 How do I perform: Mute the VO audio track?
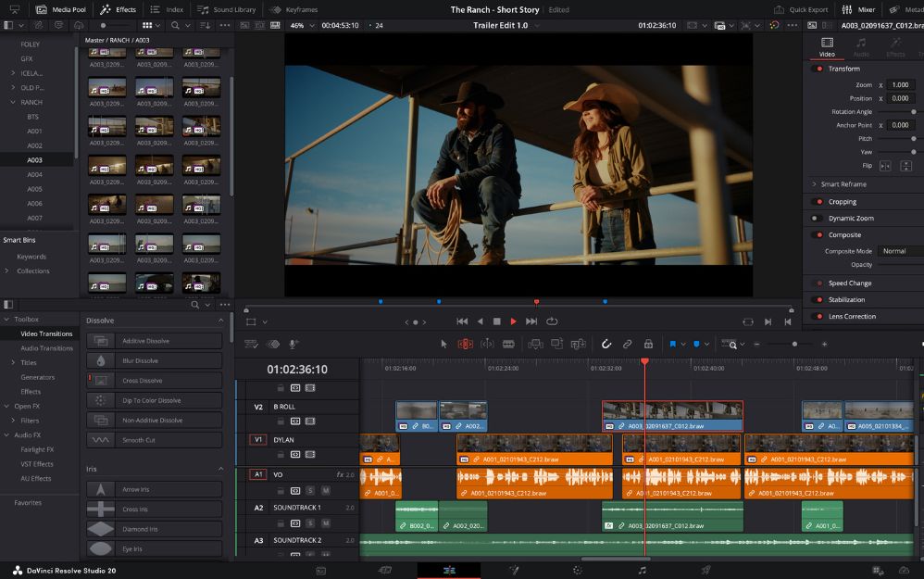tap(325, 490)
